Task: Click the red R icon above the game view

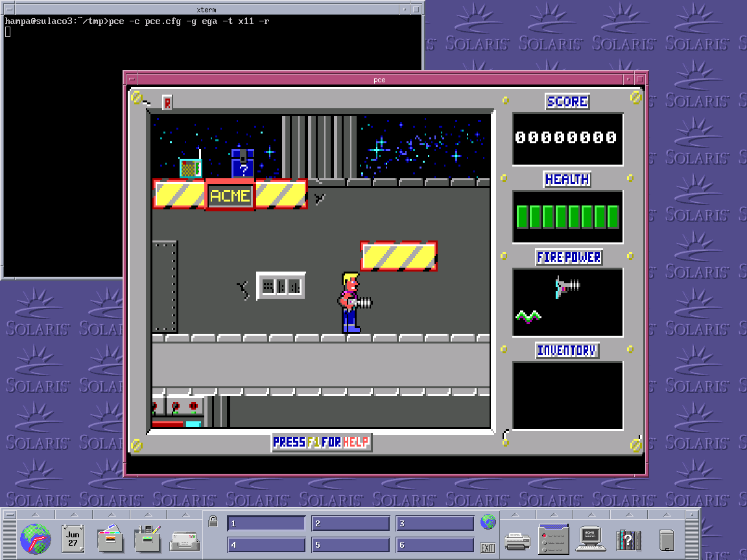Action: (x=167, y=102)
